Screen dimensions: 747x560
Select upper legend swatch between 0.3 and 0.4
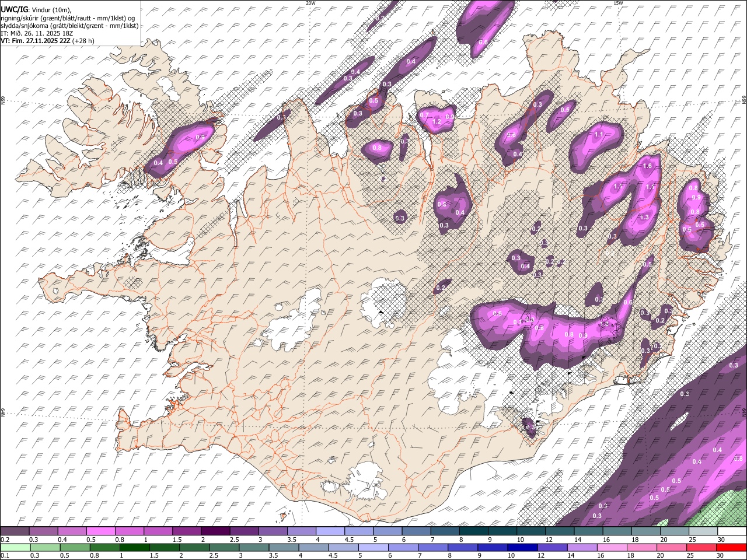[44, 531]
